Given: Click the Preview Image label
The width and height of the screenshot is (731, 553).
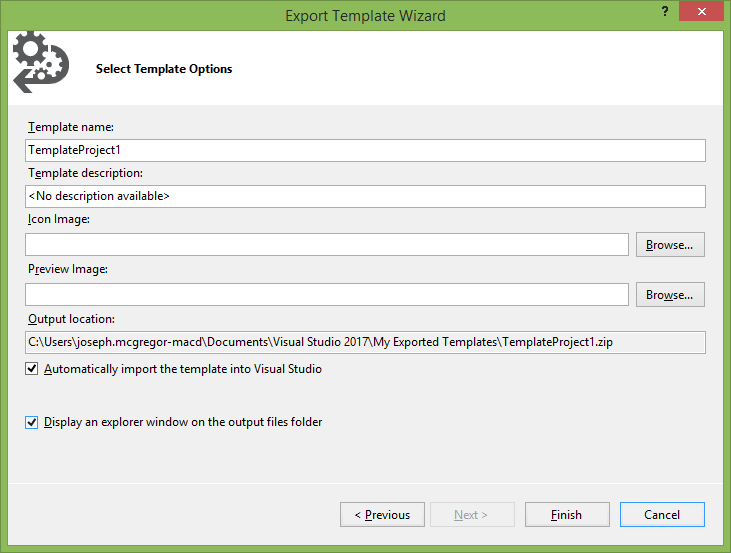Looking at the screenshot, I should [x=68, y=270].
